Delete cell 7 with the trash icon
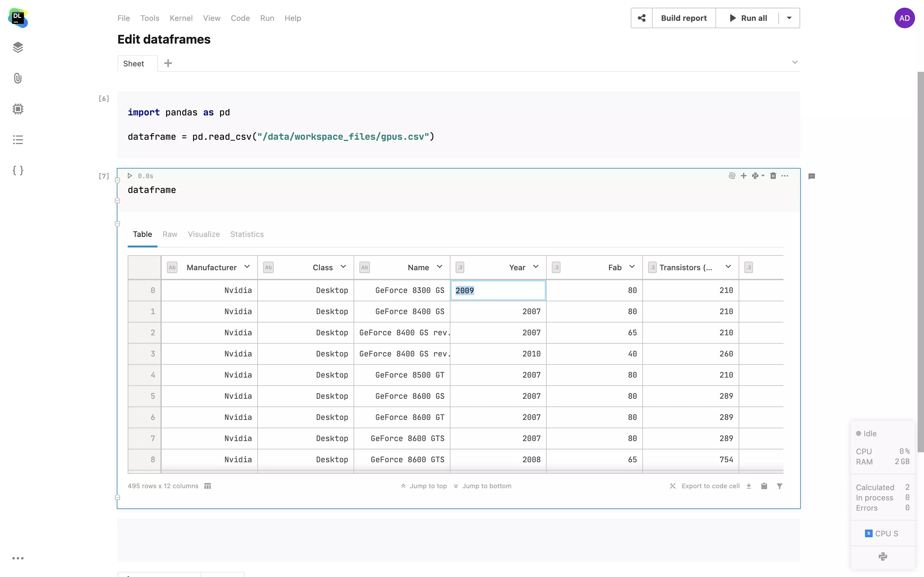924x577 pixels. pyautogui.click(x=773, y=176)
